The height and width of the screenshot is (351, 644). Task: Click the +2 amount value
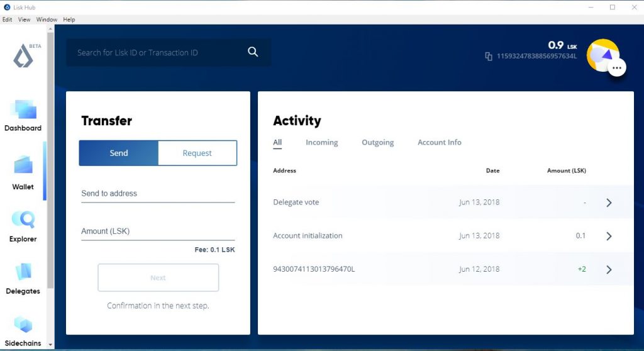(x=582, y=269)
